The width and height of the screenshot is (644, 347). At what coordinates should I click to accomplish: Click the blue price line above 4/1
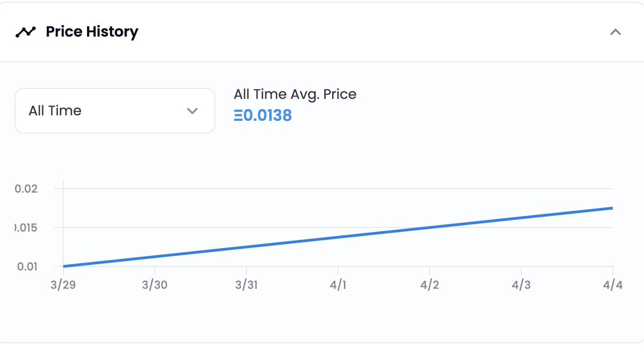click(x=338, y=237)
